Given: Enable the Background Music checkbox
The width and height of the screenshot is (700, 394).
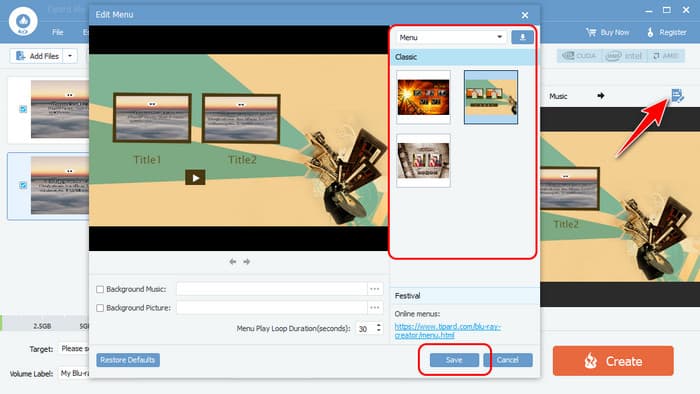Looking at the screenshot, I should [x=100, y=289].
